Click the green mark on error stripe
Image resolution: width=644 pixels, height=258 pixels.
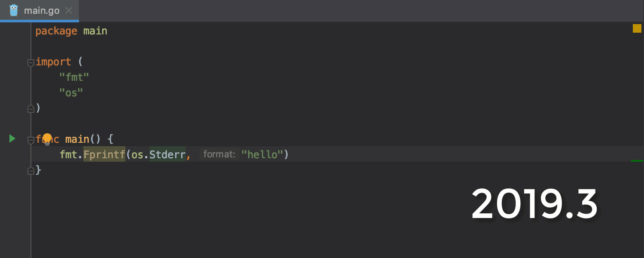click(x=637, y=161)
